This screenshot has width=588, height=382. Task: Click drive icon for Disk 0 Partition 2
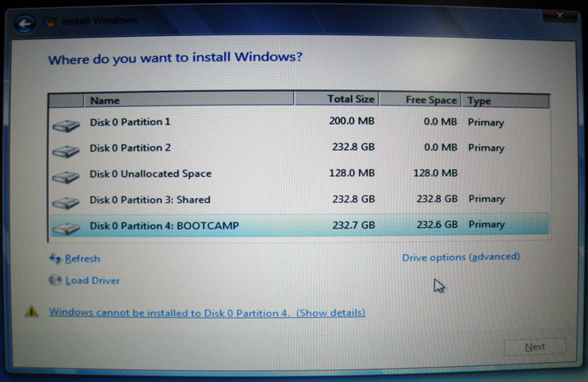(66, 151)
